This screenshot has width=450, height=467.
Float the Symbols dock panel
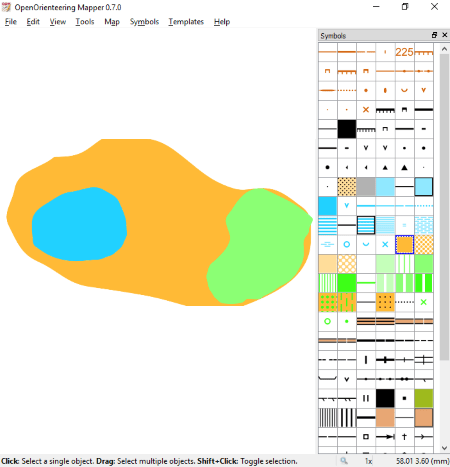pyautogui.click(x=434, y=35)
